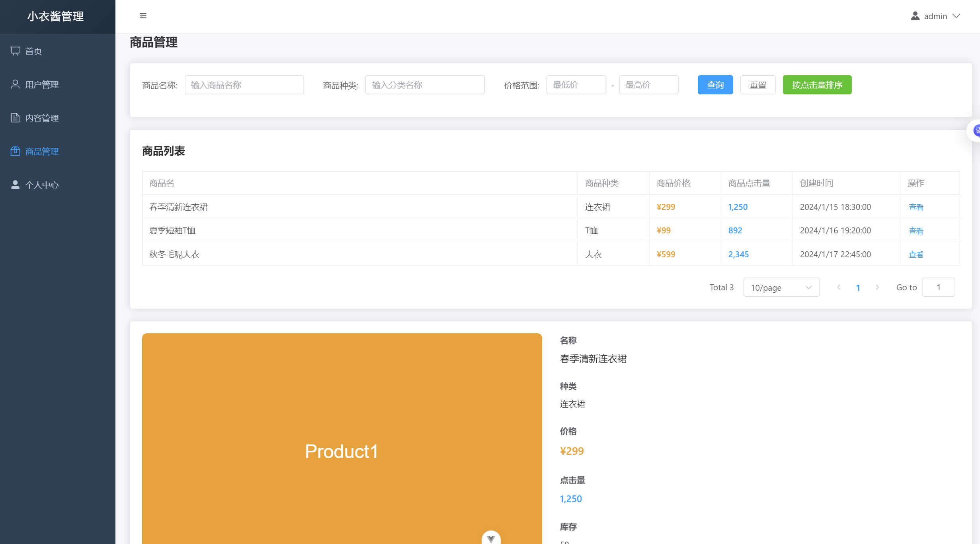Viewport: 980px width, 544px height.
Task: Go to next page with right chevron
Action: pos(877,288)
